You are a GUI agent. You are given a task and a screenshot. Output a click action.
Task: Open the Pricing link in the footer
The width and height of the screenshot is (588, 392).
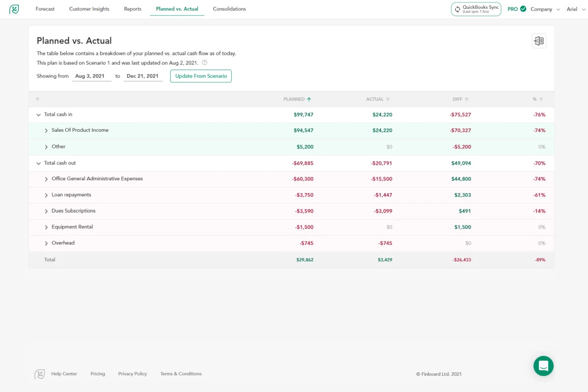pyautogui.click(x=98, y=373)
